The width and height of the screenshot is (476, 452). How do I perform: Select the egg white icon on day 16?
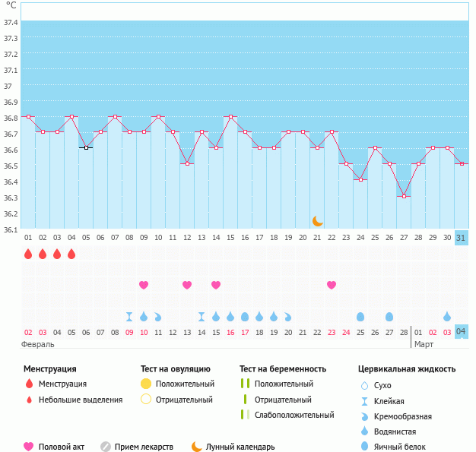245,316
